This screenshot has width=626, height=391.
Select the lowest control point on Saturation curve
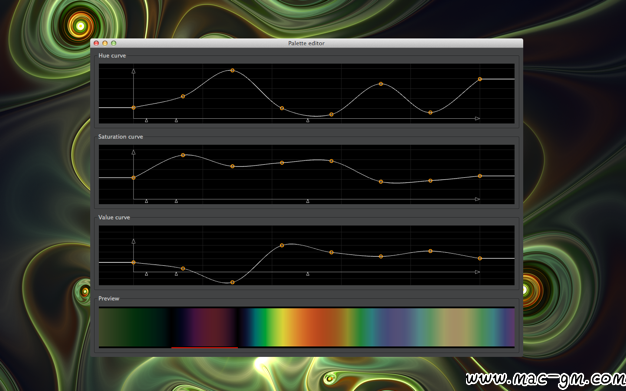coord(381,182)
